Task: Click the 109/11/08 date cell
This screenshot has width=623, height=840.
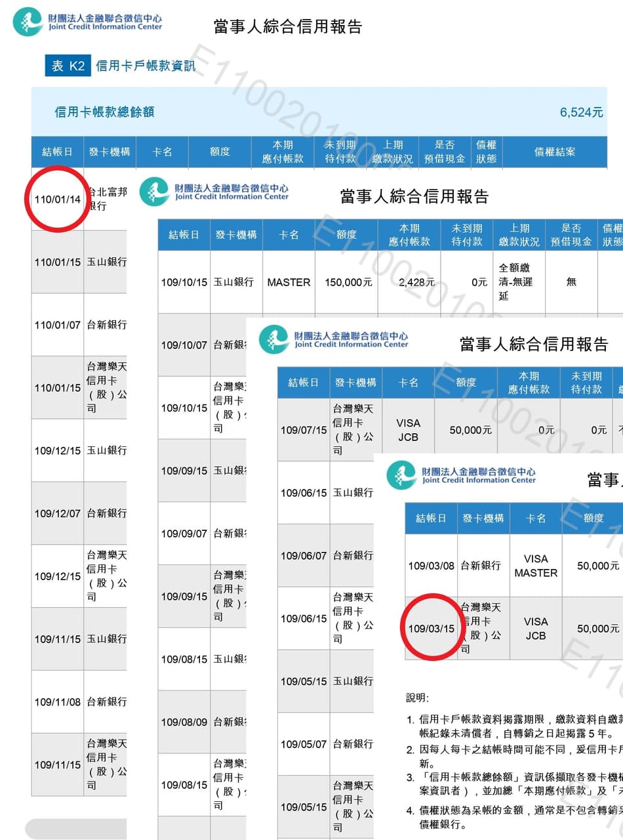Action: [58, 702]
